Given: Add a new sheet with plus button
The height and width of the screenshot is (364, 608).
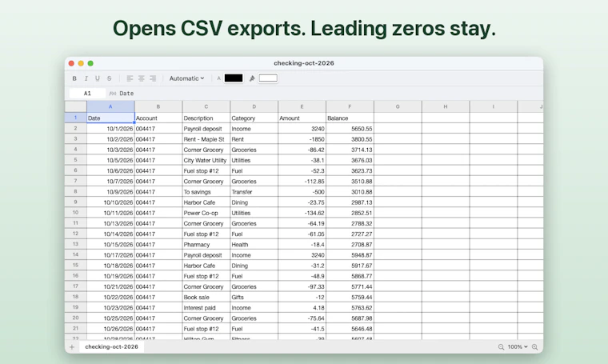Looking at the screenshot, I should (72, 347).
